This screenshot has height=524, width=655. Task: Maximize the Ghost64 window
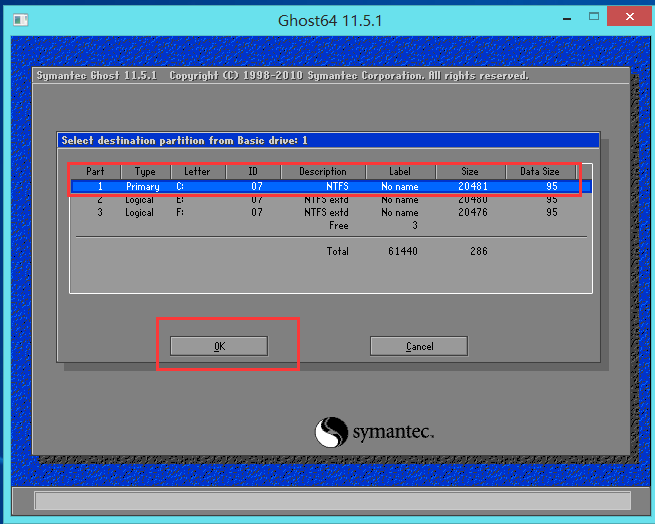point(594,17)
